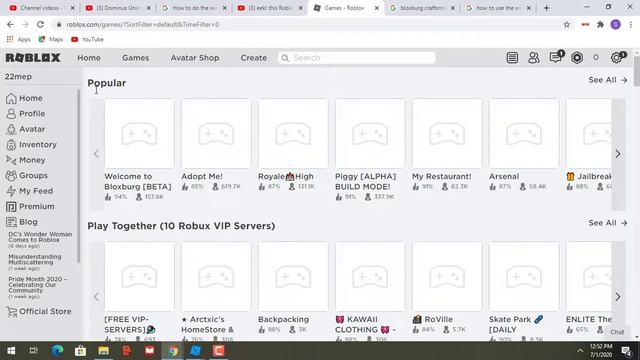Click the Roblox logo
The height and width of the screenshot is (360, 640).
33,58
